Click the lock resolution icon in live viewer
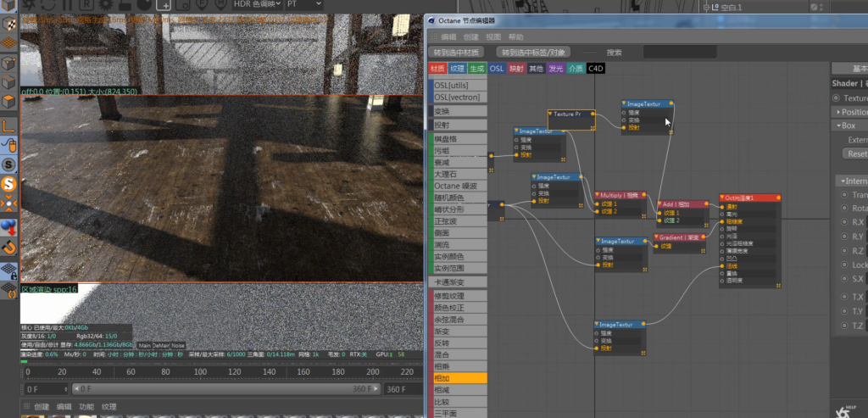 click(125, 4)
